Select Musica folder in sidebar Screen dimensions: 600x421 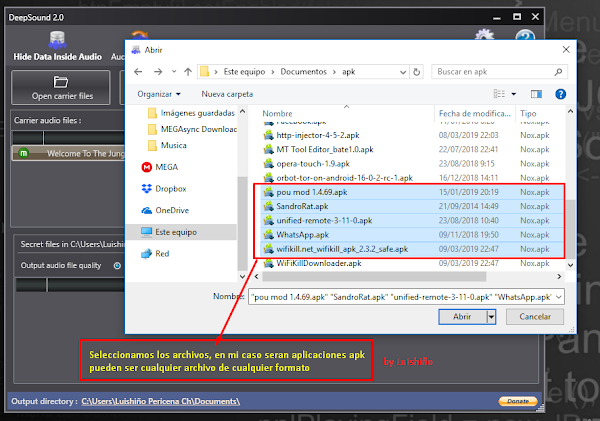(168, 145)
